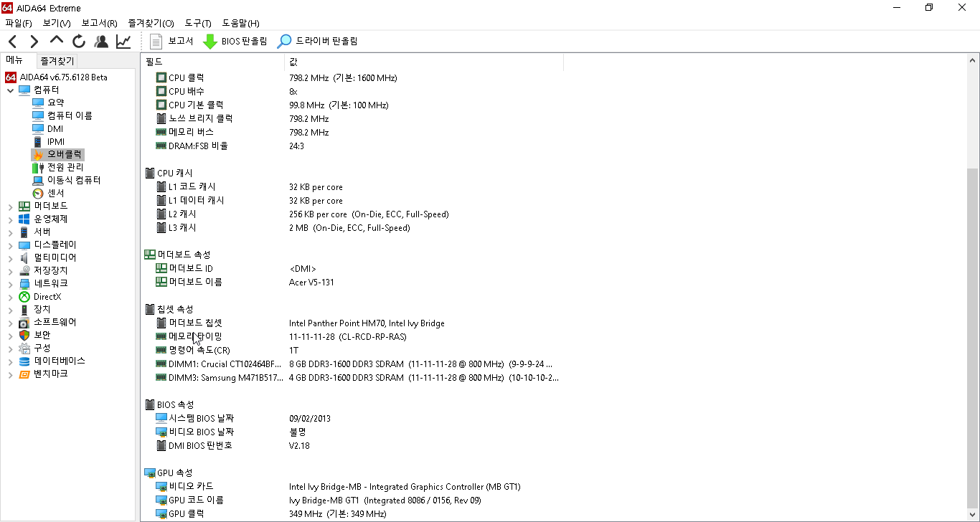
Task: Select the 전원 관리 battery icon
Action: [38, 167]
